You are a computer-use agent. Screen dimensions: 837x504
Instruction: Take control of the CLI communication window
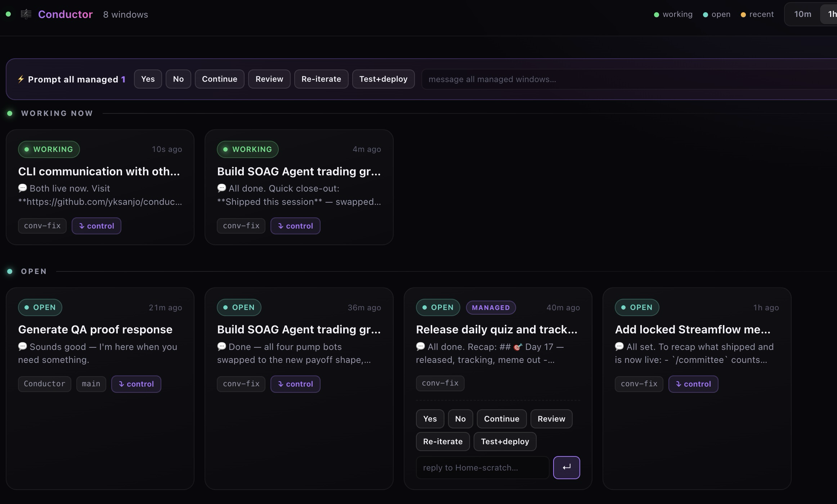click(x=97, y=226)
